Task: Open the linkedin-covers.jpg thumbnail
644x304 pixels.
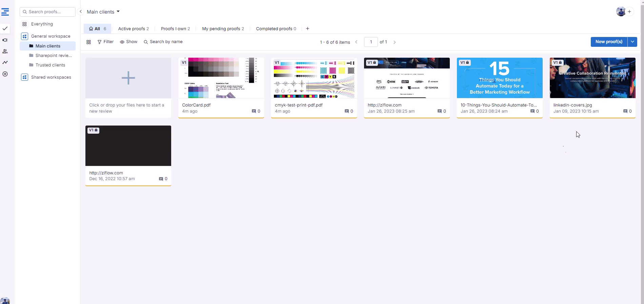Action: tap(592, 78)
